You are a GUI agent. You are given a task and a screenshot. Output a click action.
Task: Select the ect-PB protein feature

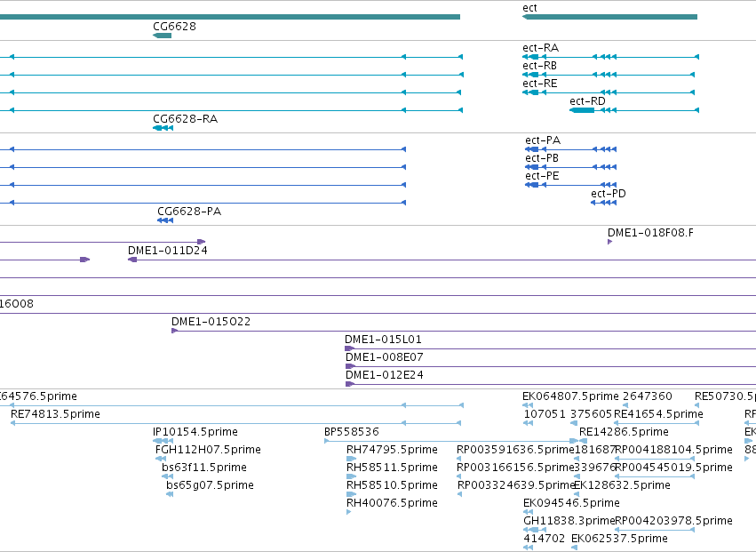point(571,167)
